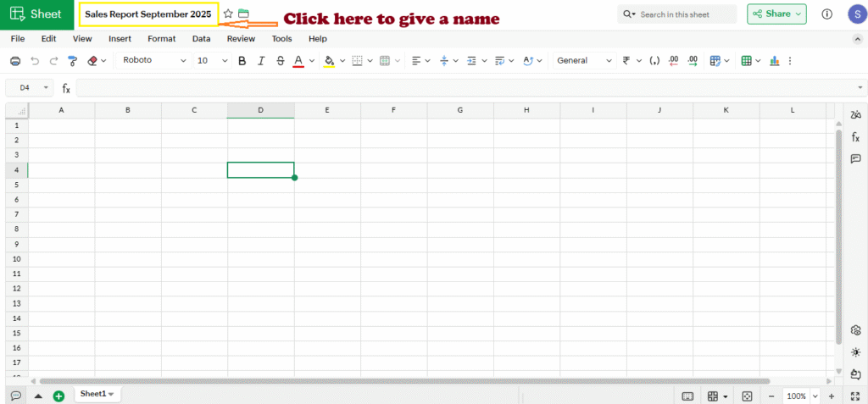Click the horizontal align icon
The height and width of the screenshot is (404, 868).
tap(417, 61)
